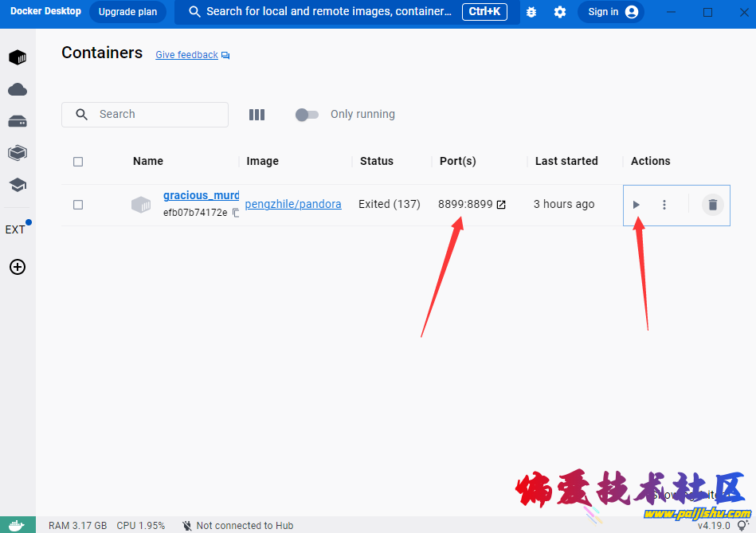Click the 8899:8899 port text
The height and width of the screenshot is (533, 756).
point(465,204)
